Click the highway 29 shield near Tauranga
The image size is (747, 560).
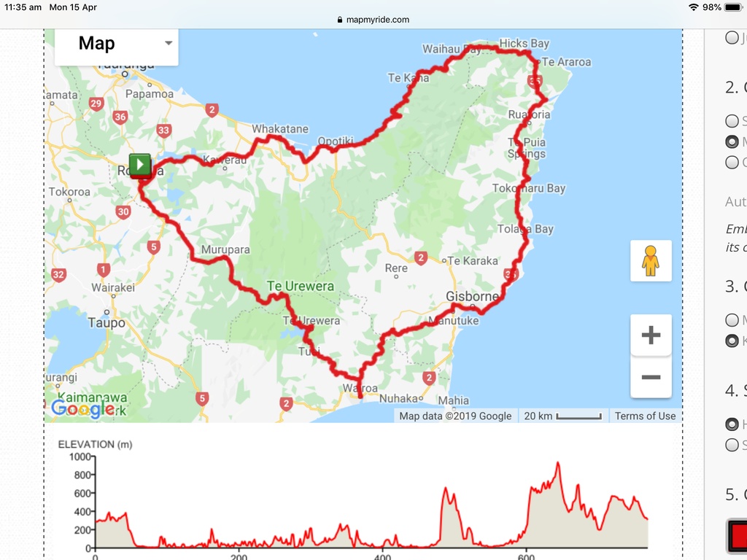96,104
